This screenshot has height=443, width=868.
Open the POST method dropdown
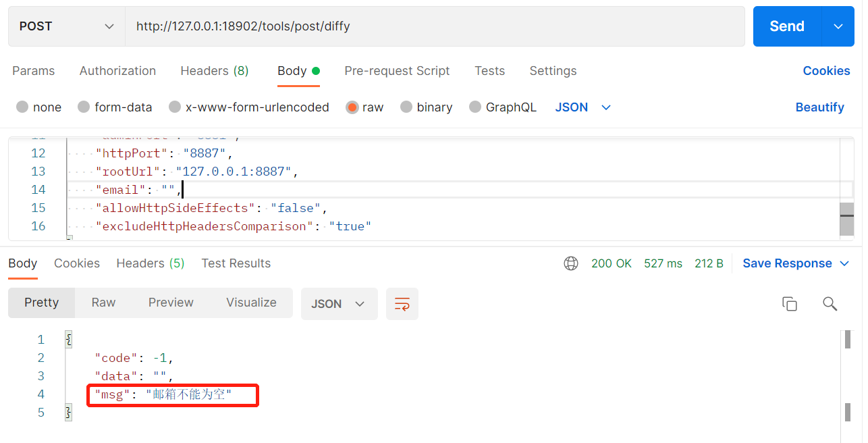[67, 26]
